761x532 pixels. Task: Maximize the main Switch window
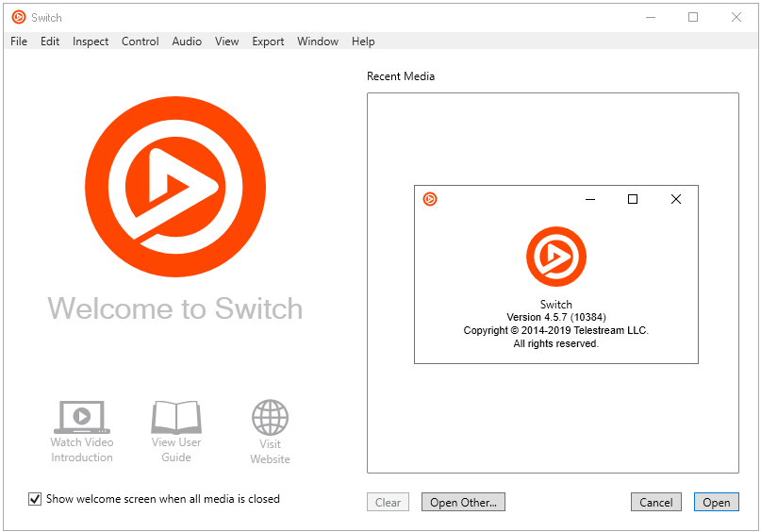[693, 18]
